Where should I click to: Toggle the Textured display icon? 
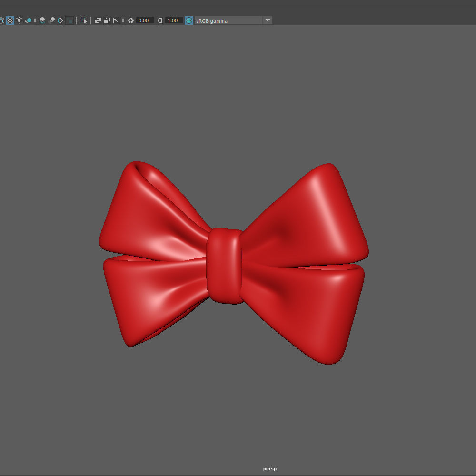(x=10, y=20)
